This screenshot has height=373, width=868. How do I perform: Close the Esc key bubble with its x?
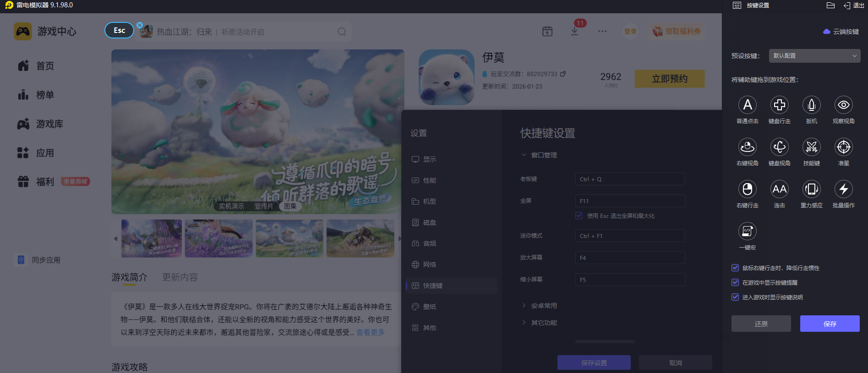pos(140,25)
